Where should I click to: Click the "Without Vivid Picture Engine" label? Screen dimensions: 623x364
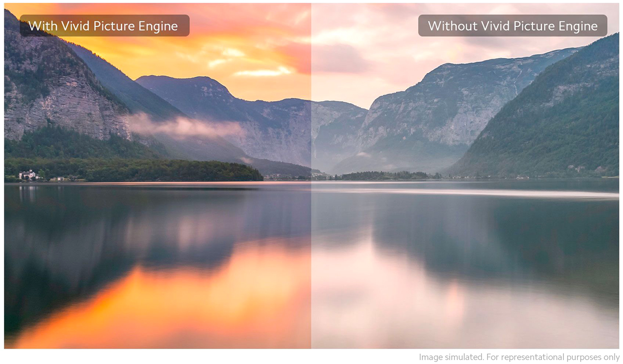(x=512, y=26)
